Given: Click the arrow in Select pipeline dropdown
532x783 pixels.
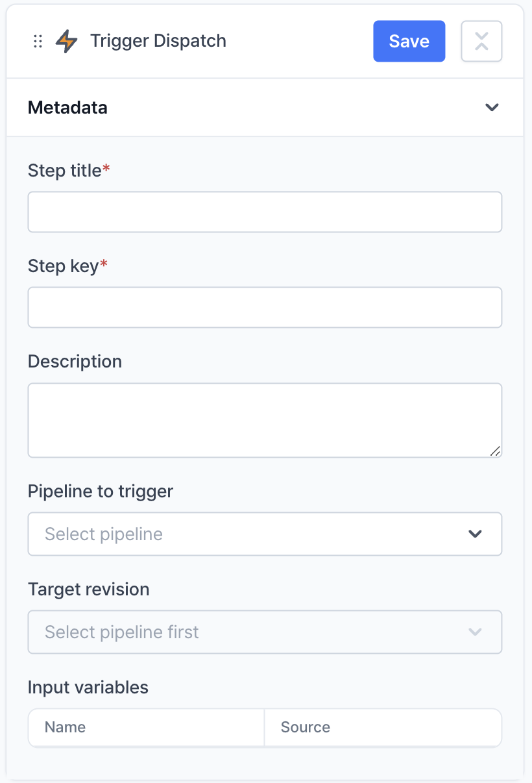Looking at the screenshot, I should click(476, 534).
